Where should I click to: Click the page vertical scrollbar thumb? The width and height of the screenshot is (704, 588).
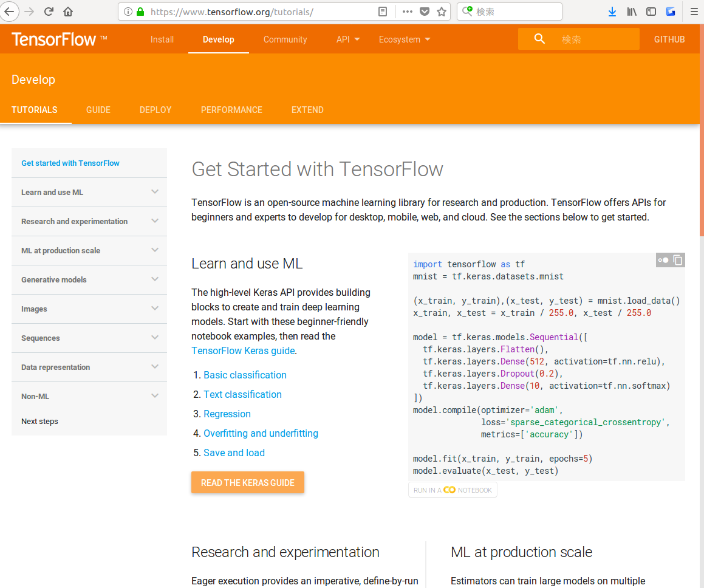(702, 130)
